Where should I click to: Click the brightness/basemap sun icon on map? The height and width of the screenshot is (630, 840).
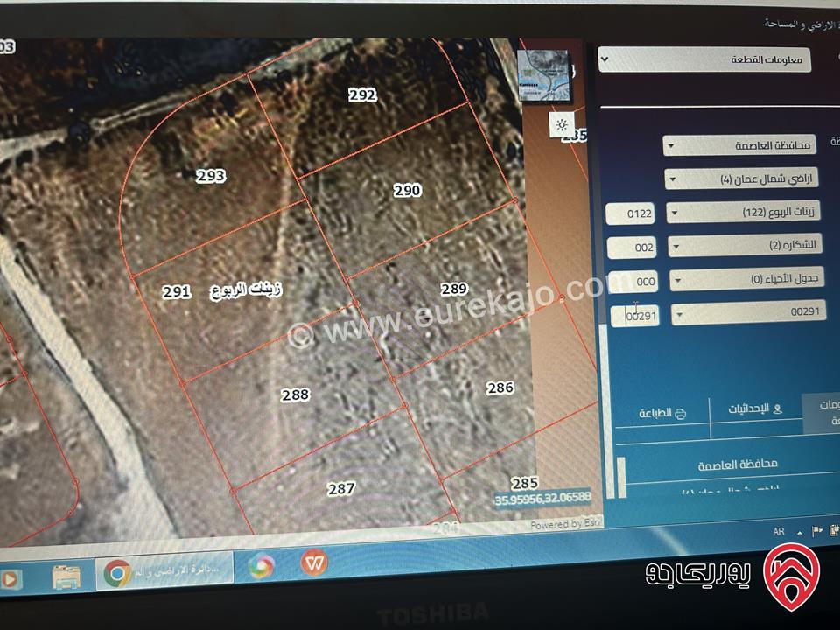tap(562, 125)
